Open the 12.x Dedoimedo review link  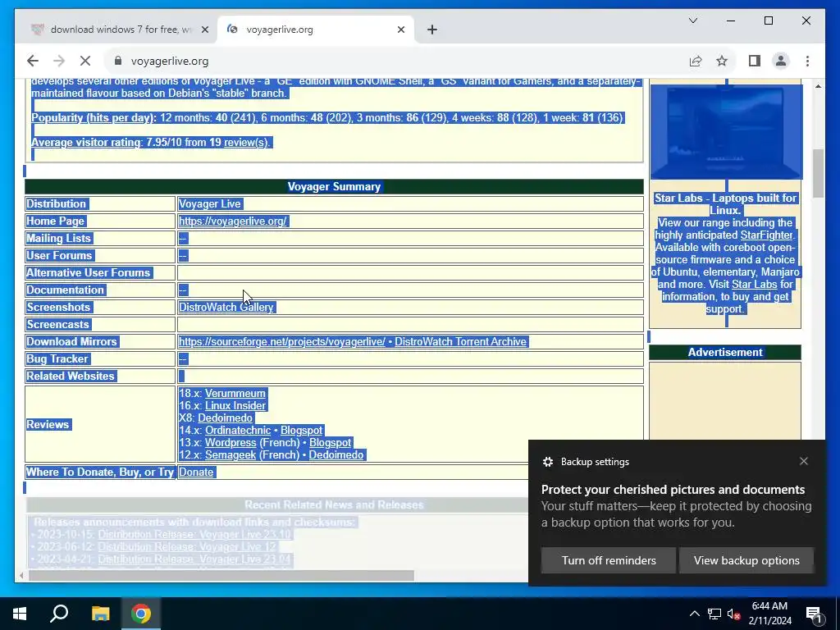(336, 454)
